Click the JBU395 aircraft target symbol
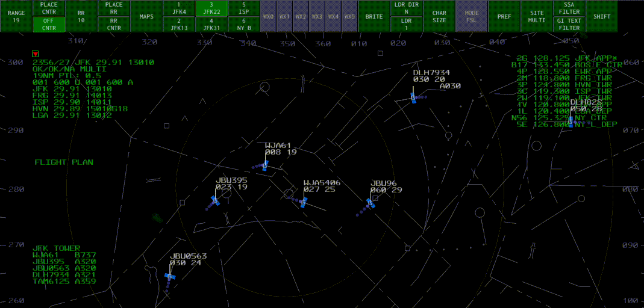This screenshot has width=644, height=308. (215, 200)
